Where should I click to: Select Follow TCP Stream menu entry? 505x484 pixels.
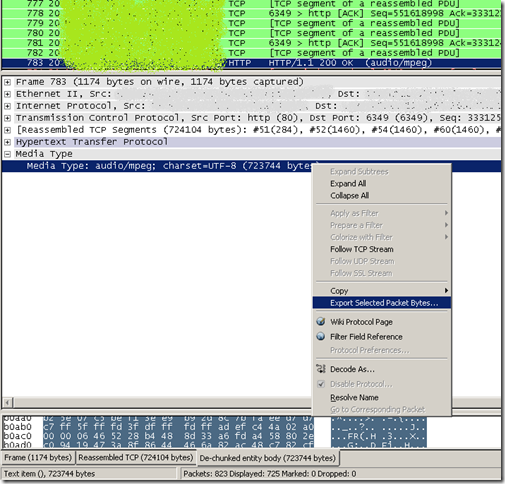pyautogui.click(x=362, y=249)
